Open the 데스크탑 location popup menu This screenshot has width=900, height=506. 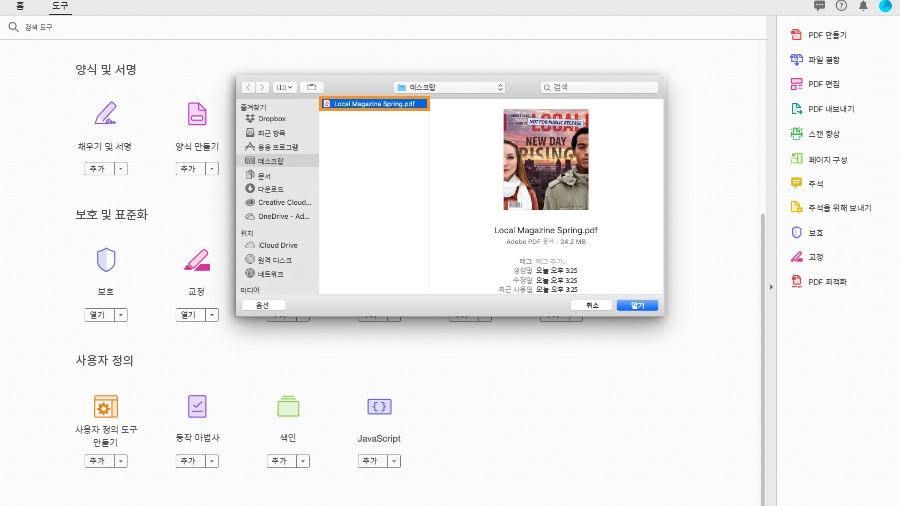pyautogui.click(x=449, y=87)
